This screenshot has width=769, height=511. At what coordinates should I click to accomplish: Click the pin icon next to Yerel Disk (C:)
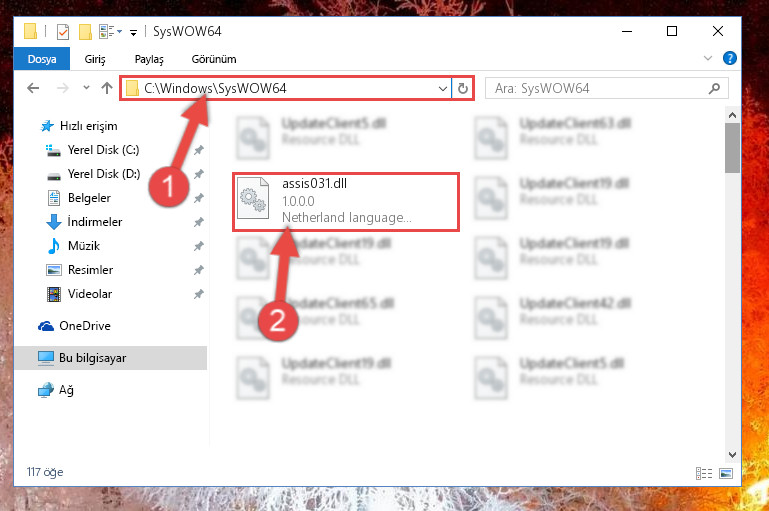coord(199,151)
